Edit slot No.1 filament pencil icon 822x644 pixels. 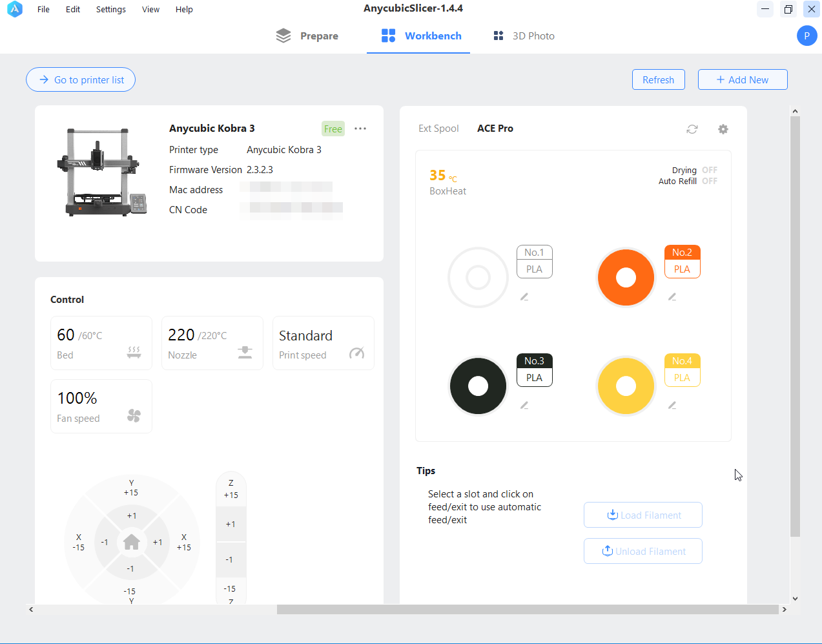click(524, 296)
